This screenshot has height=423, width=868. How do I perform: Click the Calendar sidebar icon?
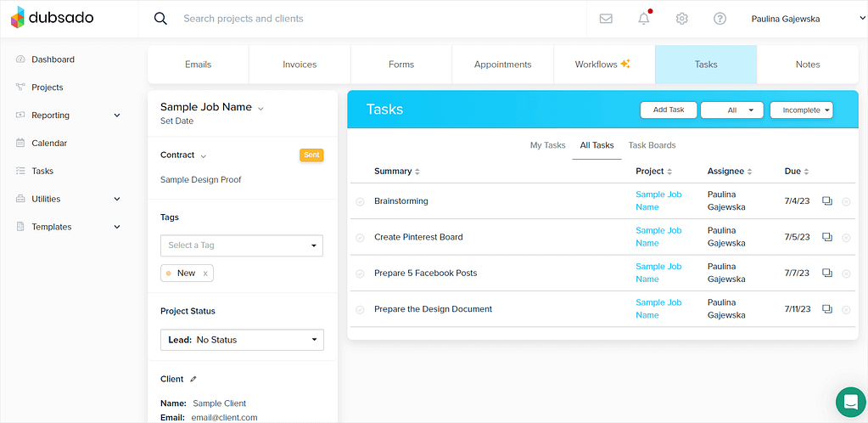pos(20,143)
